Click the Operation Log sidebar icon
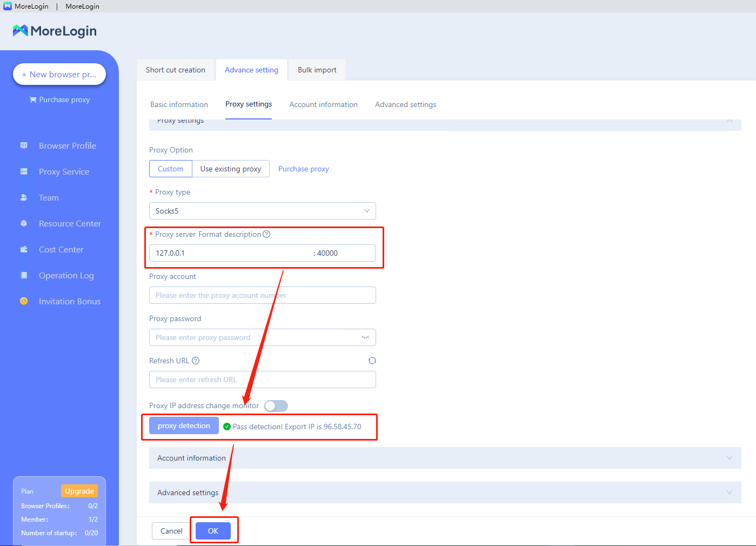The image size is (756, 546). tap(24, 275)
